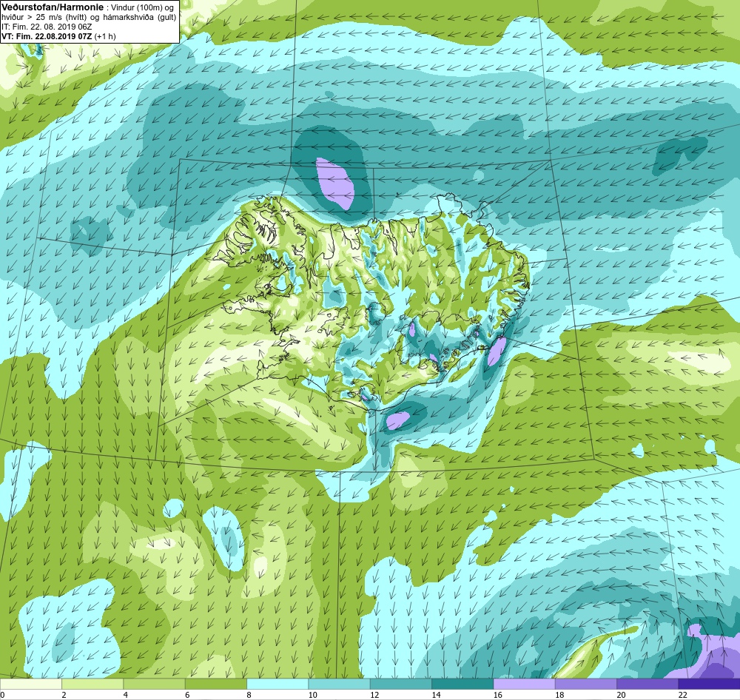Click the legend scale value '0'

coord(3,695)
